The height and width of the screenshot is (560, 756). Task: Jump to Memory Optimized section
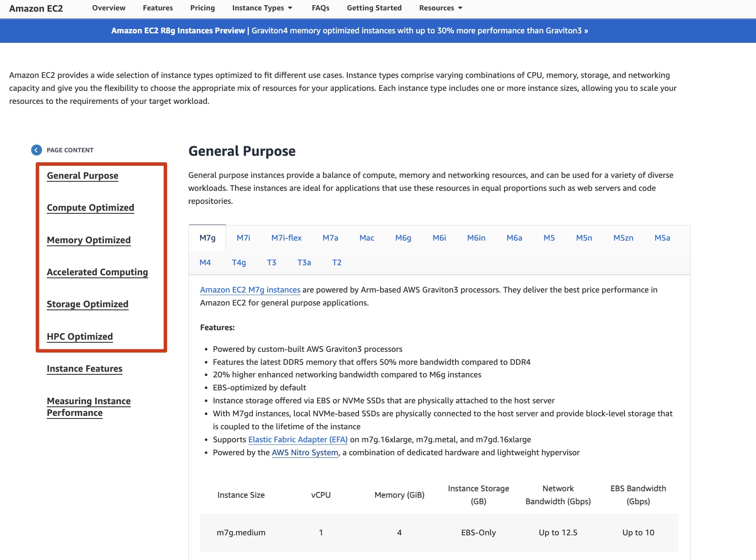point(89,240)
